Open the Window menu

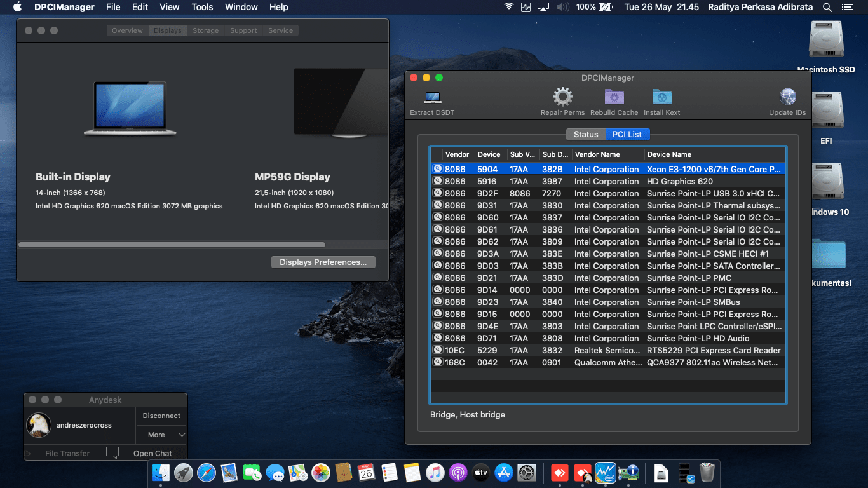pyautogui.click(x=241, y=7)
